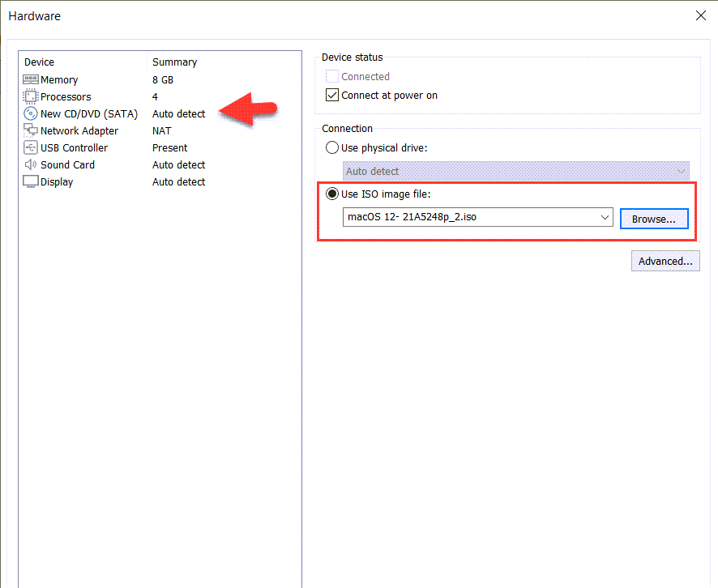Click the Summary column header
This screenshot has width=718, height=588.
click(174, 62)
